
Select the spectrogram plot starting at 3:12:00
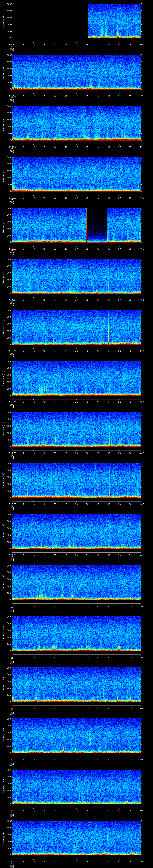(x=77, y=174)
